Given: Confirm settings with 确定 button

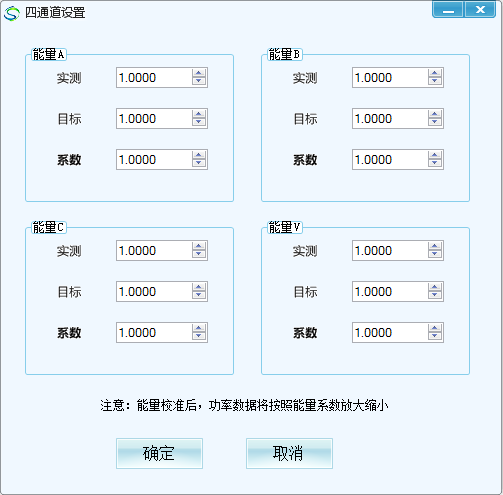Looking at the screenshot, I should point(159,453).
